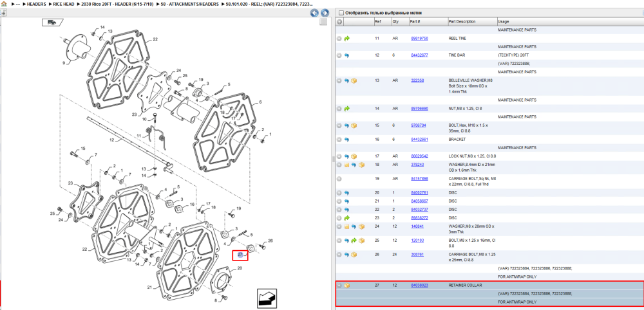The image size is (644, 310).
Task: Open part number 9706704 link
Action: coord(419,125)
